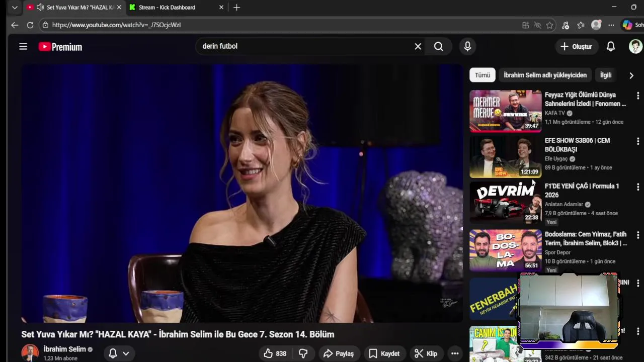The image size is (644, 362).
Task: Select the İlgili filter chip
Action: [606, 75]
